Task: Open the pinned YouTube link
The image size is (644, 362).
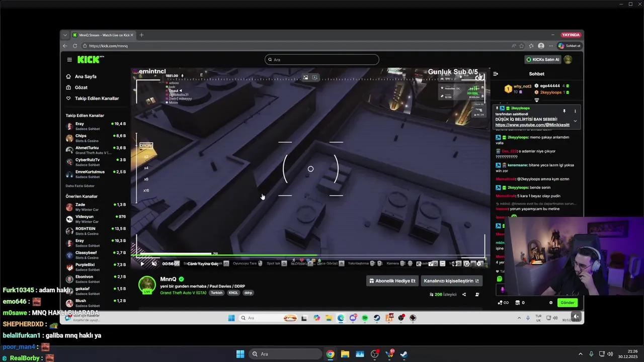Action: [532, 125]
